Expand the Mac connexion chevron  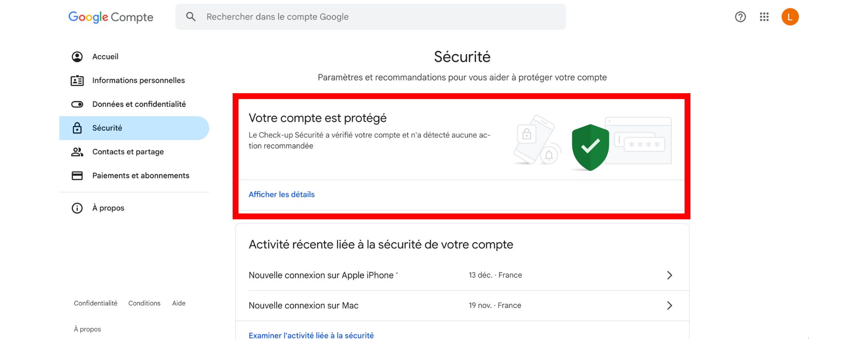pyautogui.click(x=669, y=306)
